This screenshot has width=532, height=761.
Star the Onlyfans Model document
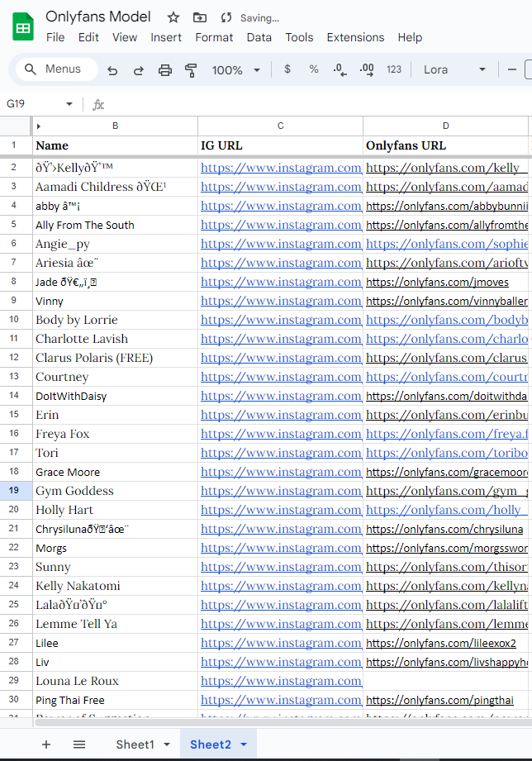(x=173, y=18)
